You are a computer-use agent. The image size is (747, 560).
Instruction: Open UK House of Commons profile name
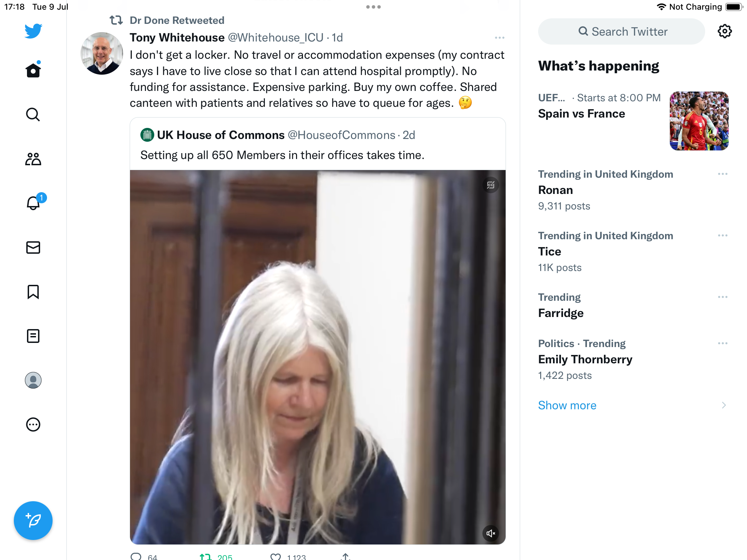tap(221, 135)
